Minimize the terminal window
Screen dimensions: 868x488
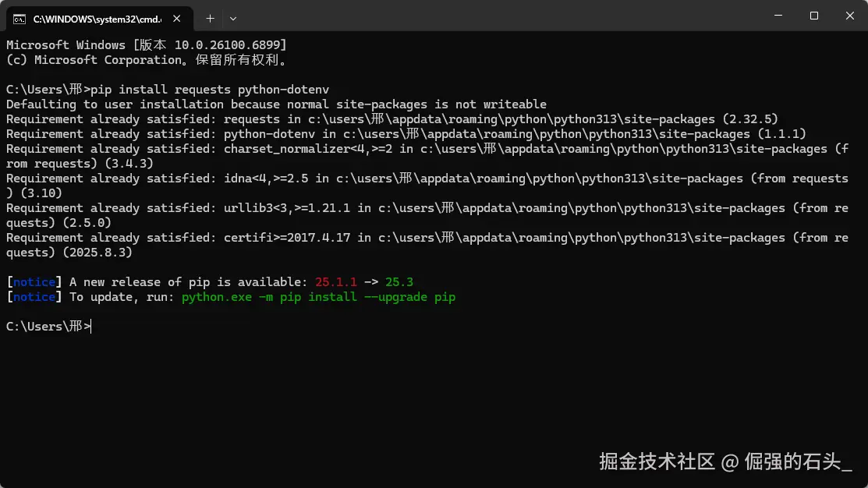(x=778, y=16)
